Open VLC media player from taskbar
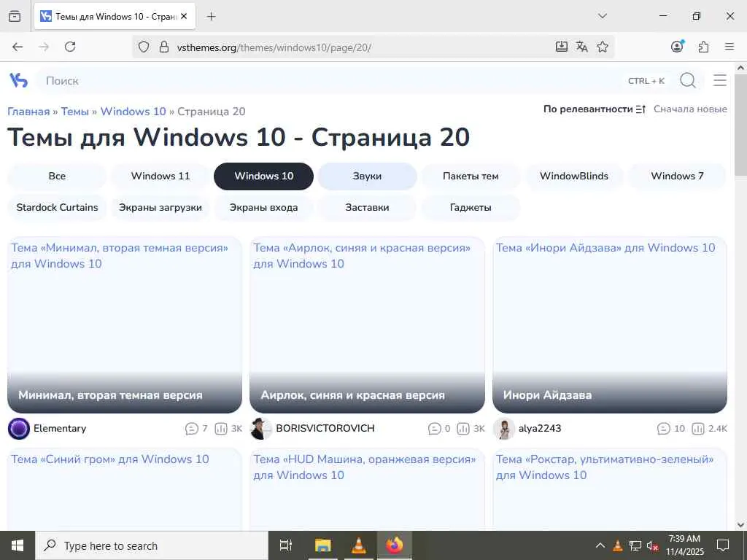This screenshot has height=560, width=747. click(358, 545)
